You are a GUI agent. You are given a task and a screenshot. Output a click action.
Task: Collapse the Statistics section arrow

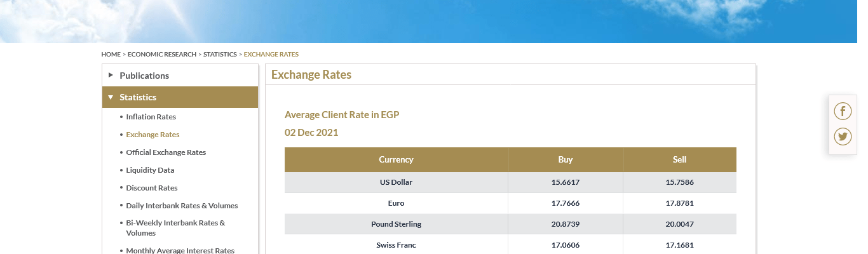click(x=111, y=97)
